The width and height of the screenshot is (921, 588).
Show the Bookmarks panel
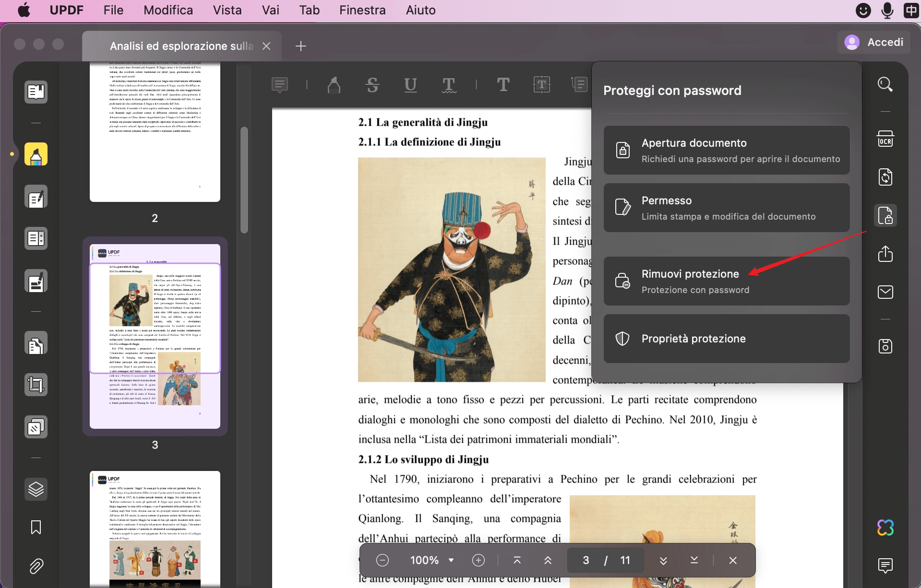coord(36,527)
